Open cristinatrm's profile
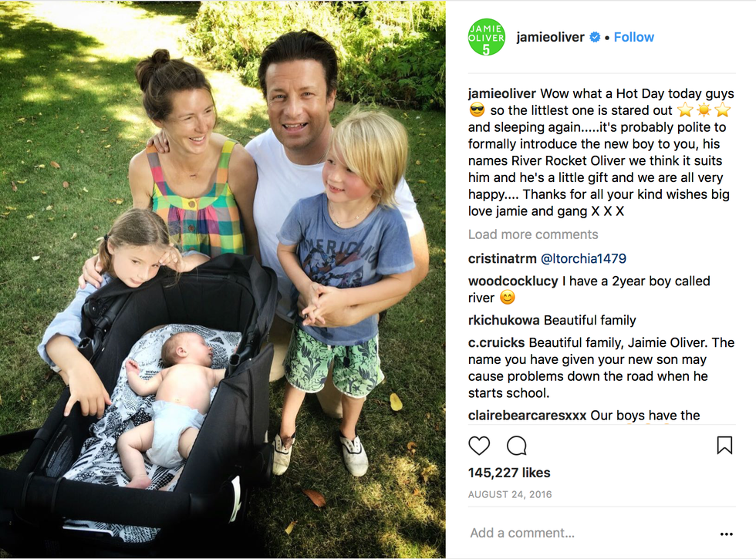Image resolution: width=756 pixels, height=559 pixels. pos(502,259)
